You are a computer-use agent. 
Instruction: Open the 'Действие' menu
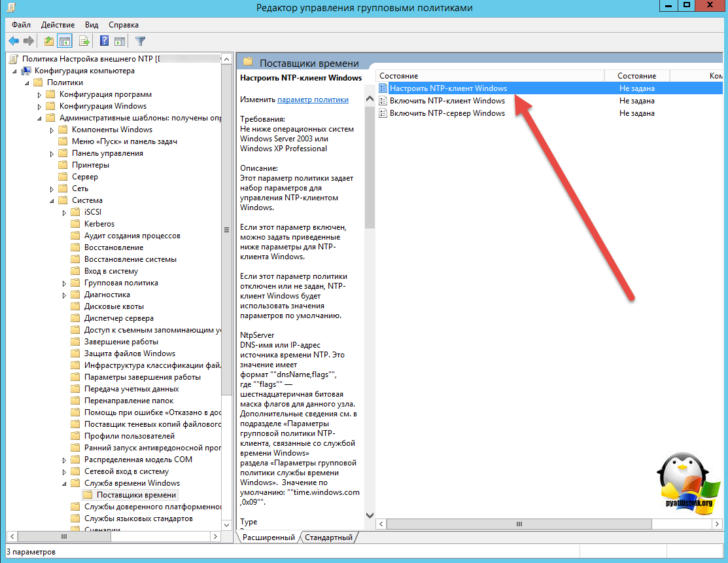pos(58,25)
